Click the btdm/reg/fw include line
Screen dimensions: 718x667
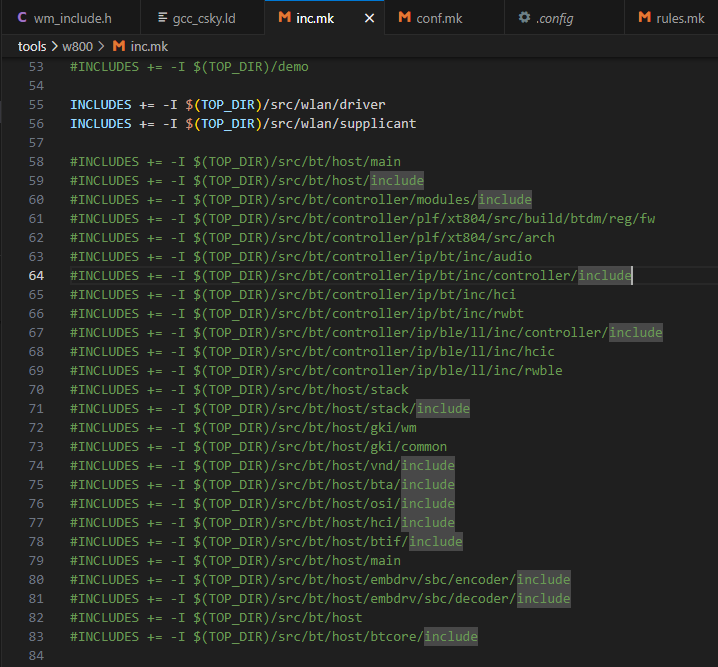362,219
